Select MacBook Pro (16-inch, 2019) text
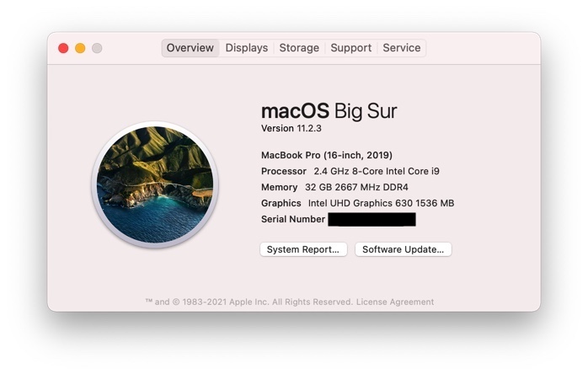 pos(327,155)
